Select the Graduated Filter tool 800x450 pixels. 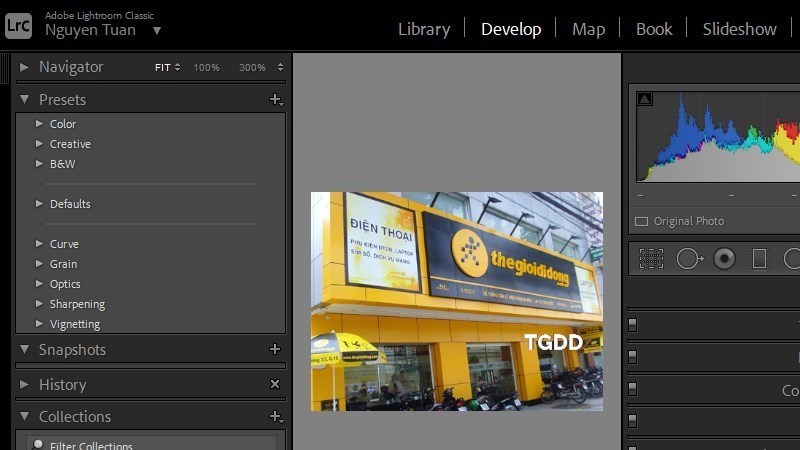pyautogui.click(x=759, y=259)
